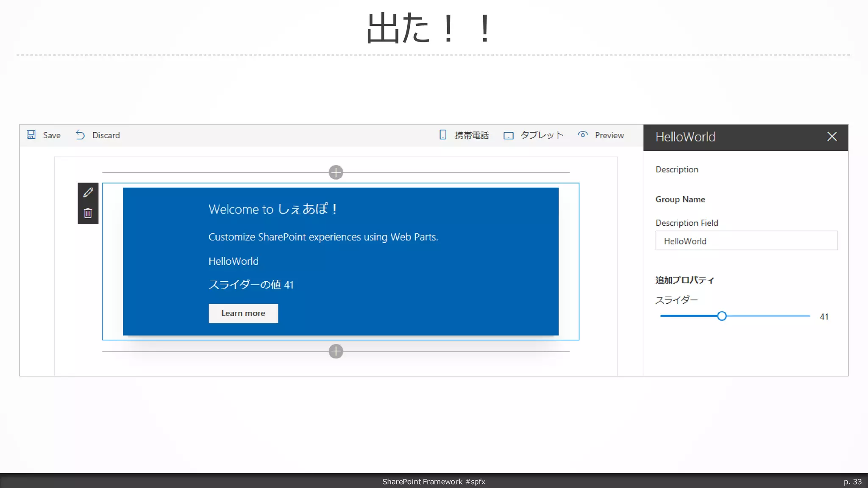Add a web part below the HelloWorld part
868x488 pixels.
click(336, 351)
